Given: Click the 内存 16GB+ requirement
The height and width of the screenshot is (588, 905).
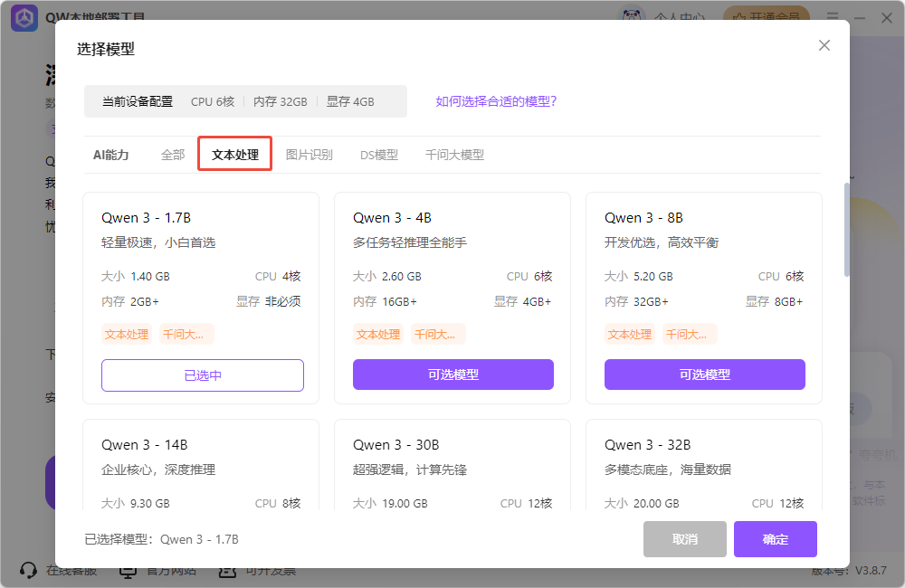Looking at the screenshot, I should tap(385, 301).
